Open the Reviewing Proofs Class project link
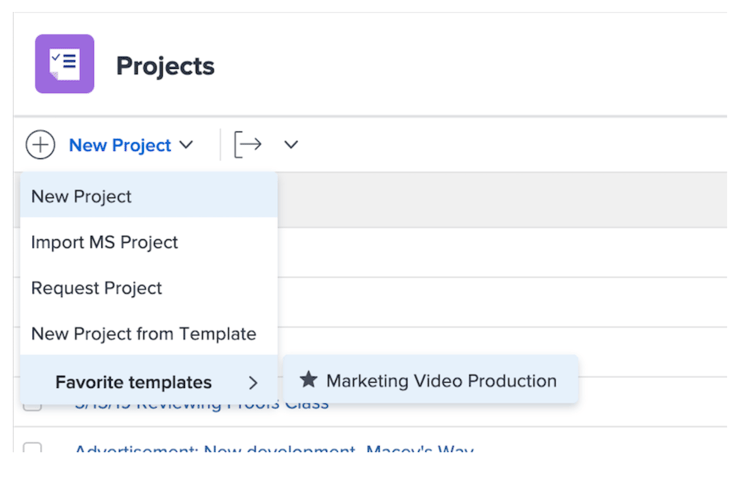Image resolution: width=750 pixels, height=479 pixels. pos(200,406)
